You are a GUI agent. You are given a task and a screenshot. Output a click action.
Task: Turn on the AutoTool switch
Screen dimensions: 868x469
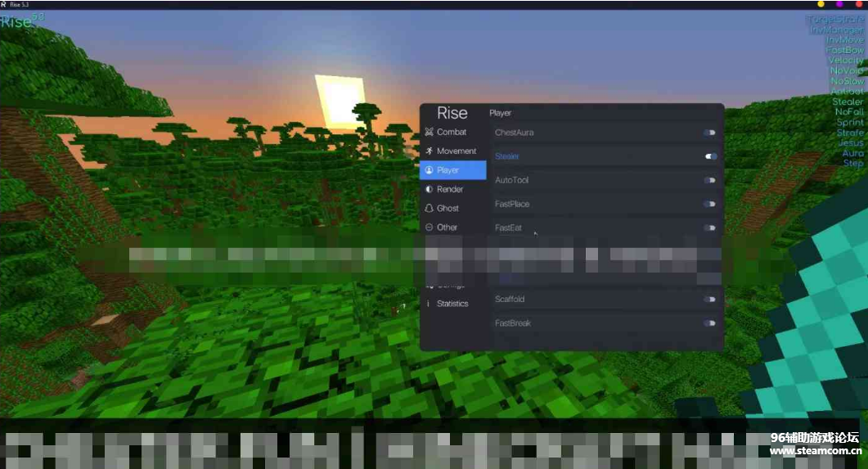coord(709,180)
